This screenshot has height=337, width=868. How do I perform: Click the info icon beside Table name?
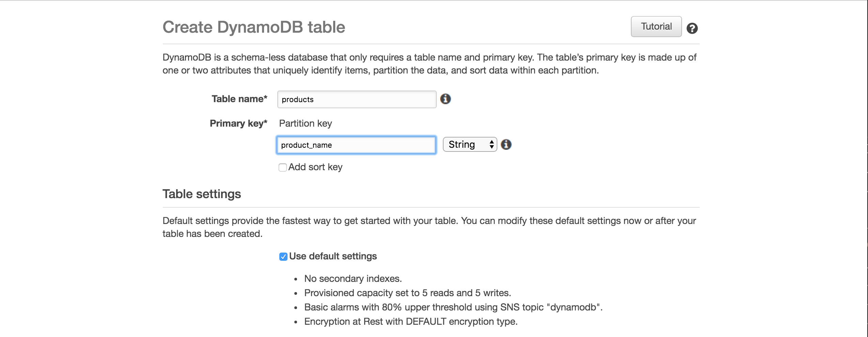445,99
